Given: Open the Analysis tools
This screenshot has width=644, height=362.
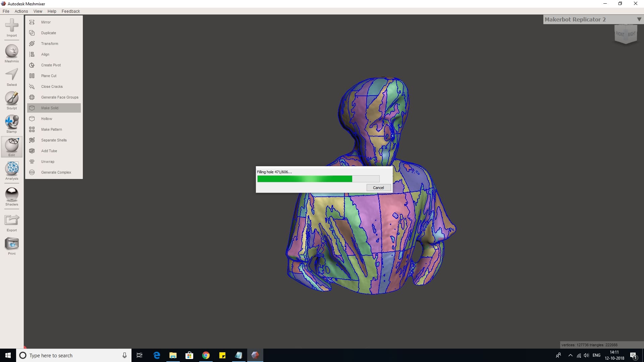Looking at the screenshot, I should point(12,171).
